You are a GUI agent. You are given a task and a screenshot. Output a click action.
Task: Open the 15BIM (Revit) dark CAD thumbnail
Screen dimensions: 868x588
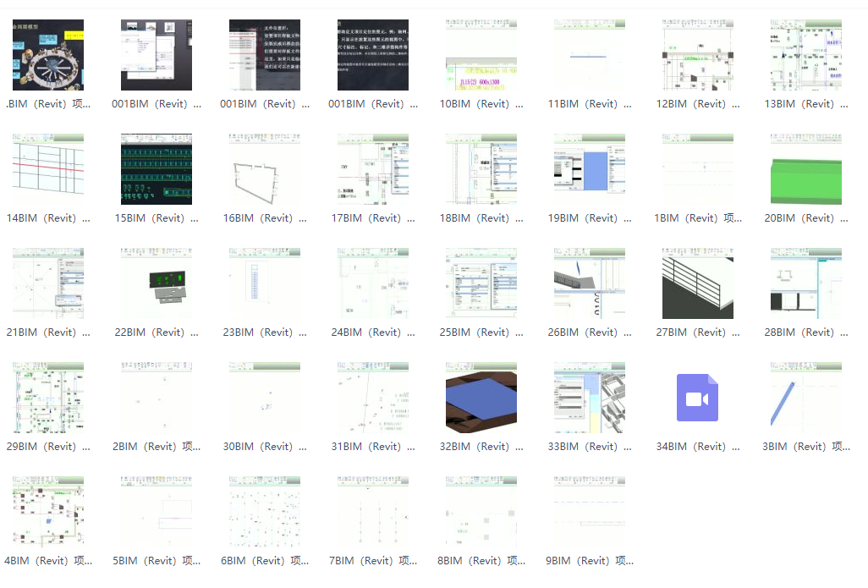(157, 169)
